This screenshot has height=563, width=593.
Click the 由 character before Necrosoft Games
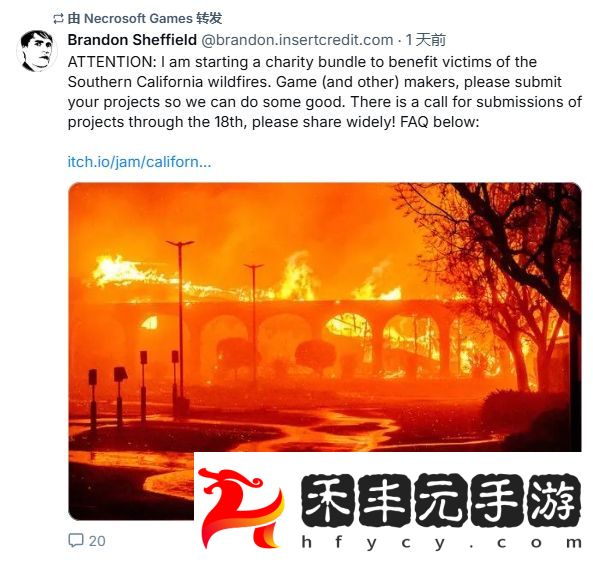[x=73, y=18]
